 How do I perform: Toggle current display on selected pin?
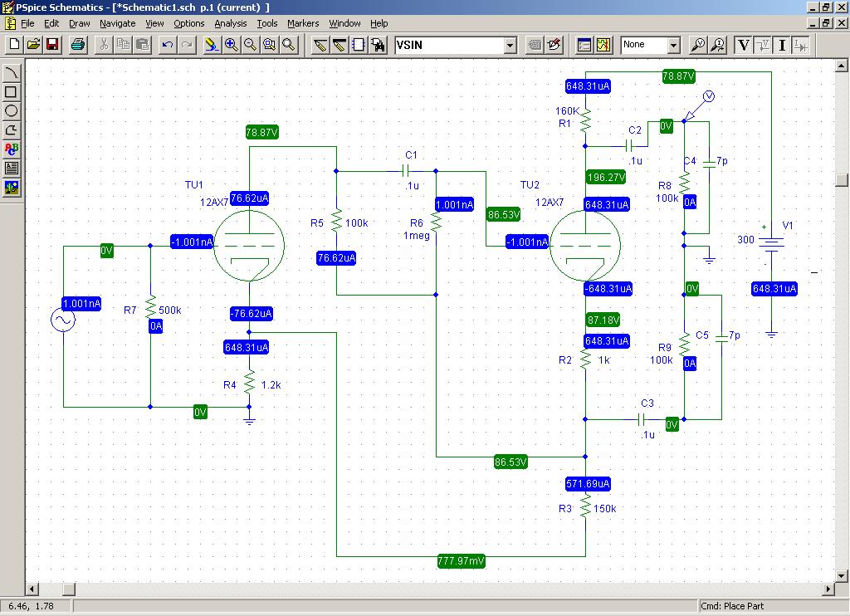801,45
